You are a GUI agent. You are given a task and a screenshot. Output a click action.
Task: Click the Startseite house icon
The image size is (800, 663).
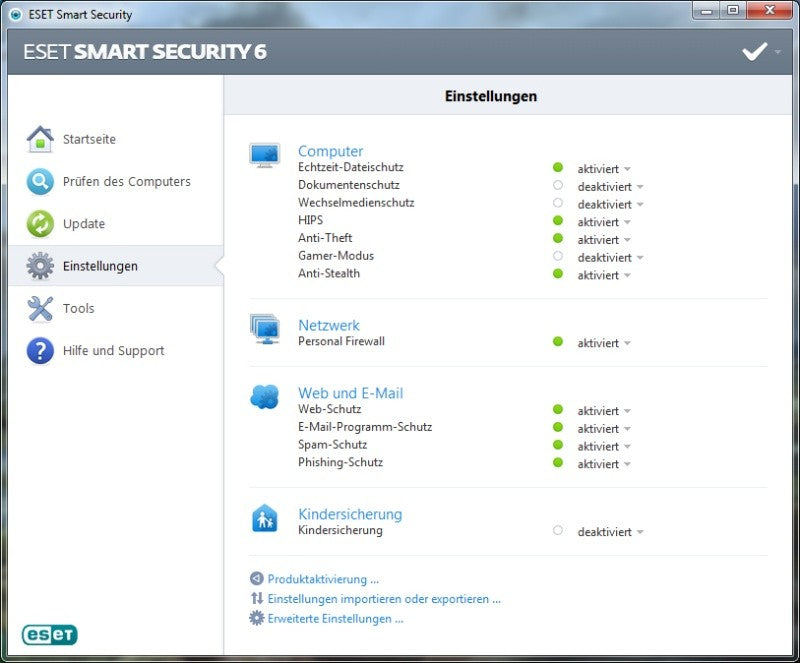(x=40, y=139)
